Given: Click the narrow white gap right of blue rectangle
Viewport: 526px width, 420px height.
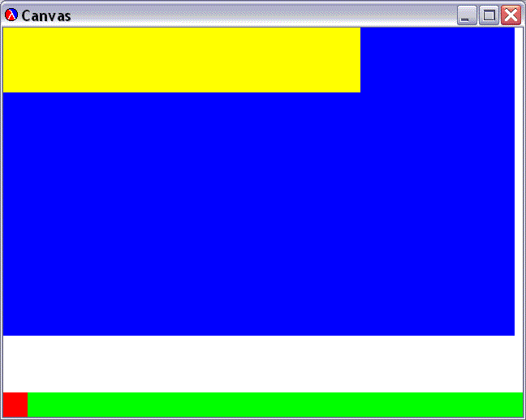Looking at the screenshot, I should coord(519,182).
